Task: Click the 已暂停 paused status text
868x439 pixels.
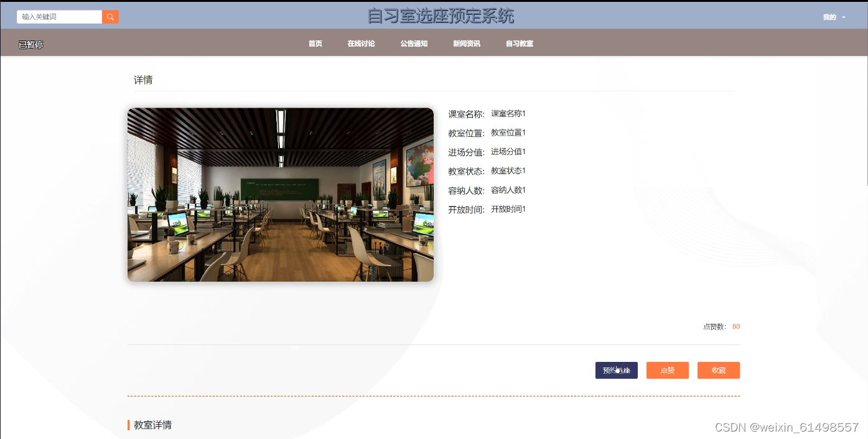Action: point(30,45)
